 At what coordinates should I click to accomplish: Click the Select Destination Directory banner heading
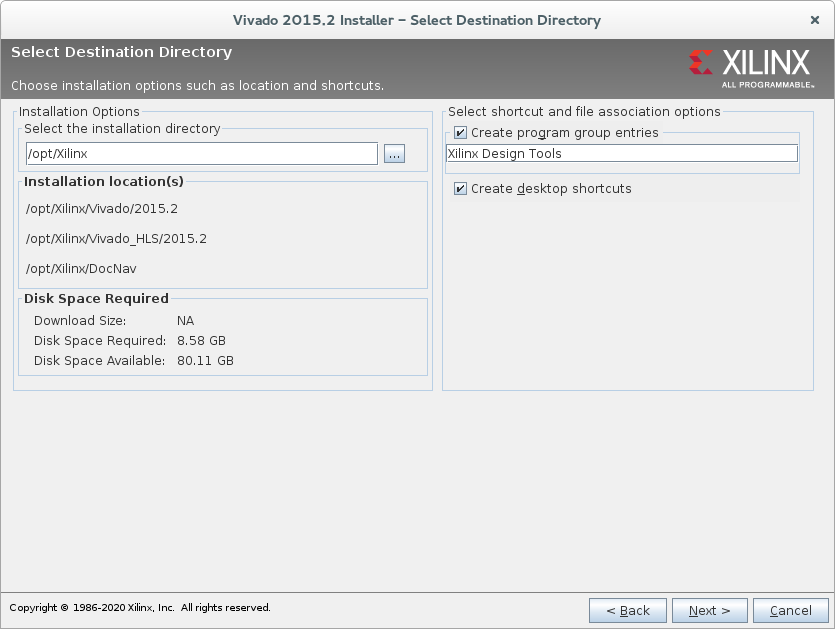tap(121, 52)
